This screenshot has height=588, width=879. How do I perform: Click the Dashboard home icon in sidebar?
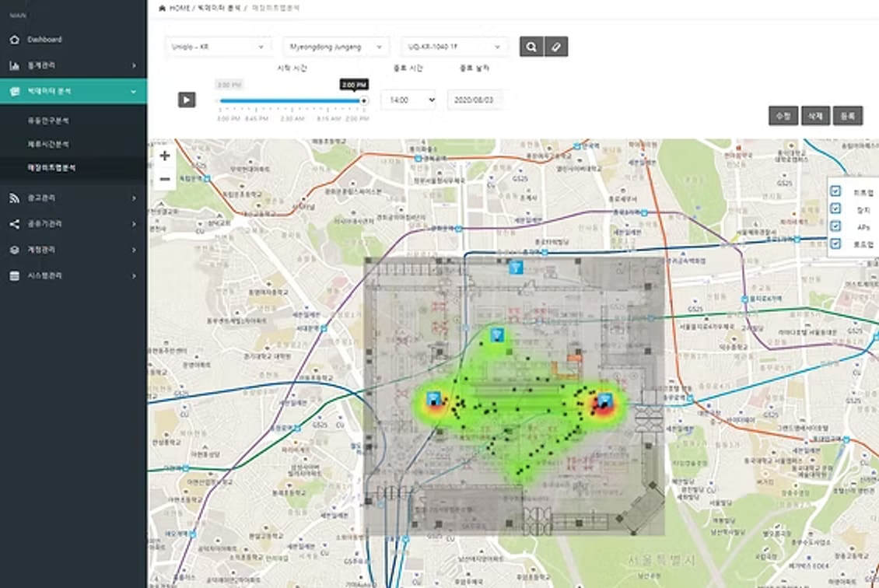point(15,40)
